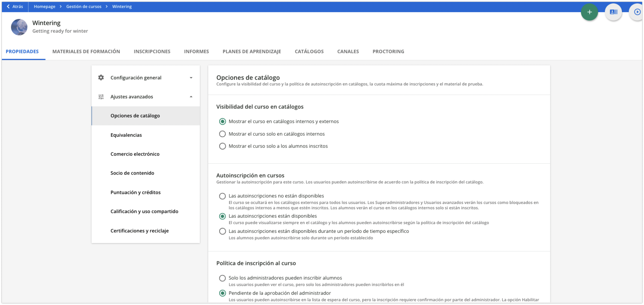This screenshot has height=305, width=644.
Task: Click the back arrow in the Atrás button
Action: point(8,6)
